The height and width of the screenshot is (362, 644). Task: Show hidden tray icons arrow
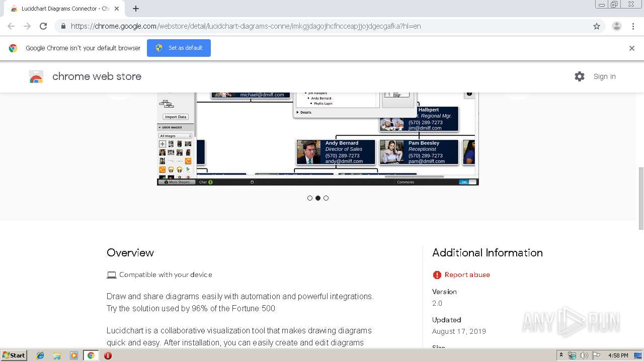[561, 355]
